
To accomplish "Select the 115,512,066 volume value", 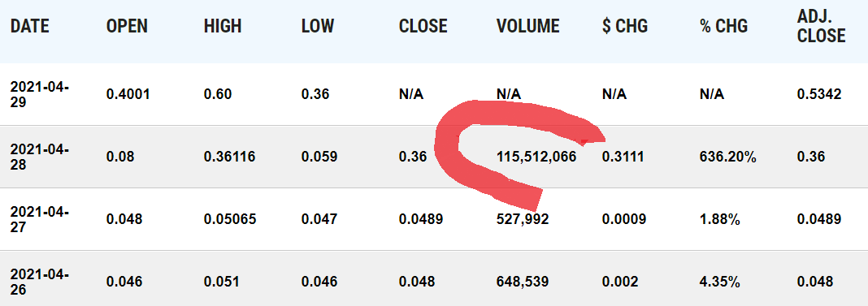I will point(536,157).
